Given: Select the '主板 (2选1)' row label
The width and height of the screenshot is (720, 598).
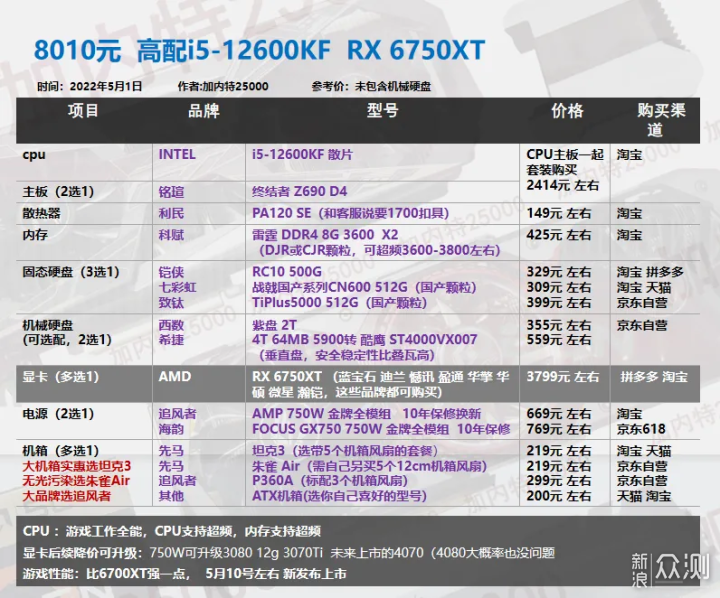Looking at the screenshot, I should (x=58, y=192).
